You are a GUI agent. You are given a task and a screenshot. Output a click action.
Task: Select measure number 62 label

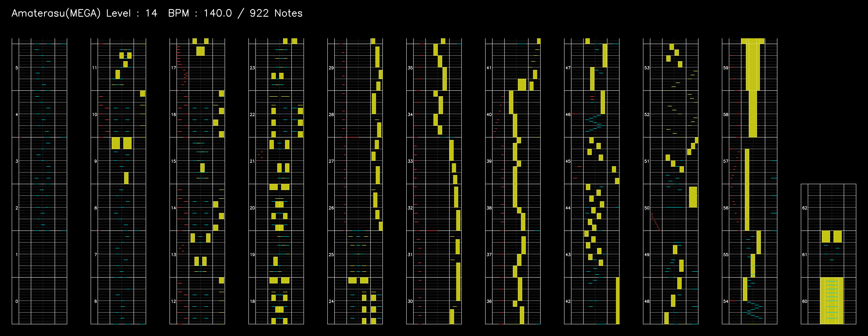click(x=805, y=208)
